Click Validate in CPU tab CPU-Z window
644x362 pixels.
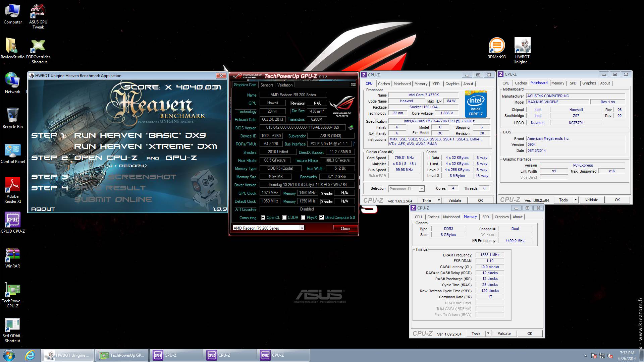click(455, 200)
